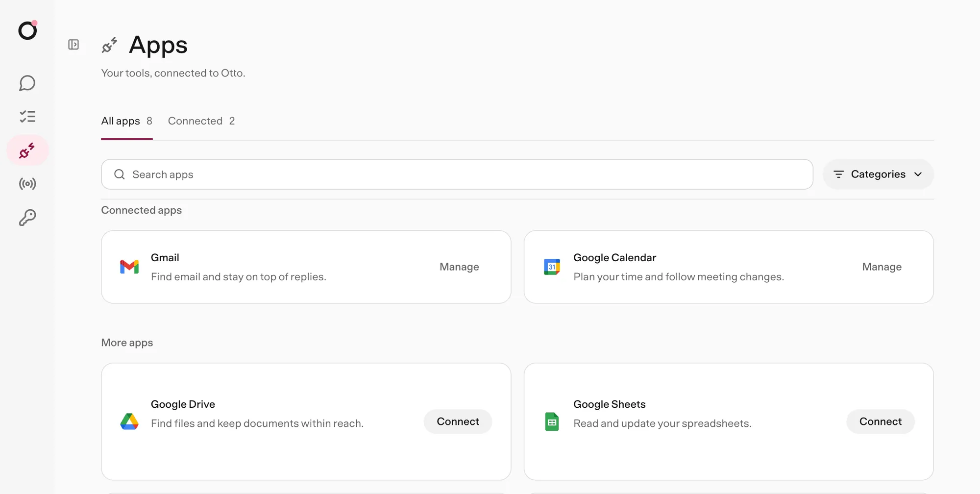Click the 'Your tools, connected to Otto.' subtitle
The image size is (980, 494).
coord(173,73)
